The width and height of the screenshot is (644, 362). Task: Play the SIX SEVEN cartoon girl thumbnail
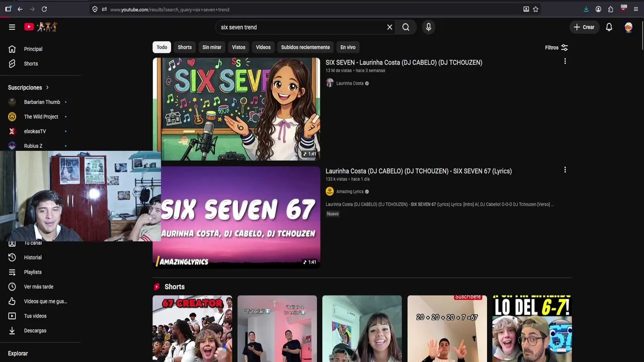coord(236,109)
